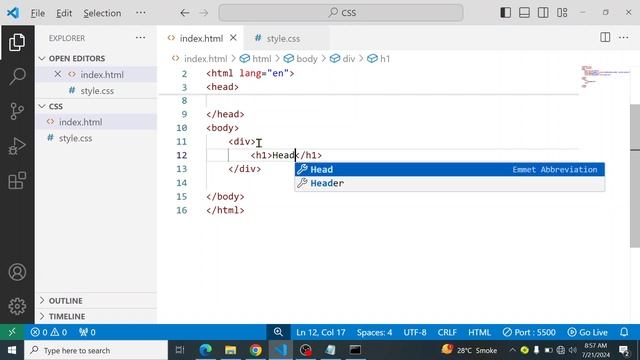Viewport: 640px width, 360px height.
Task: Open Task View on taskbar
Action: (180, 350)
